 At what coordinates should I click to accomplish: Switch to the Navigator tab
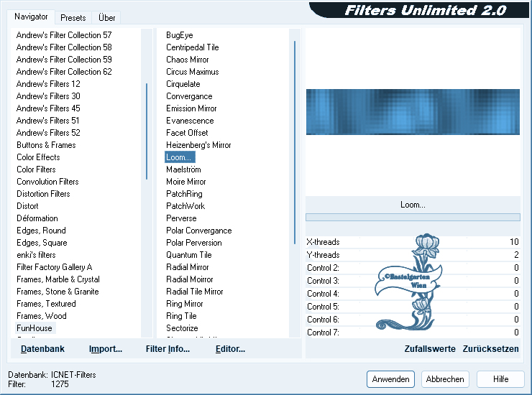point(31,17)
